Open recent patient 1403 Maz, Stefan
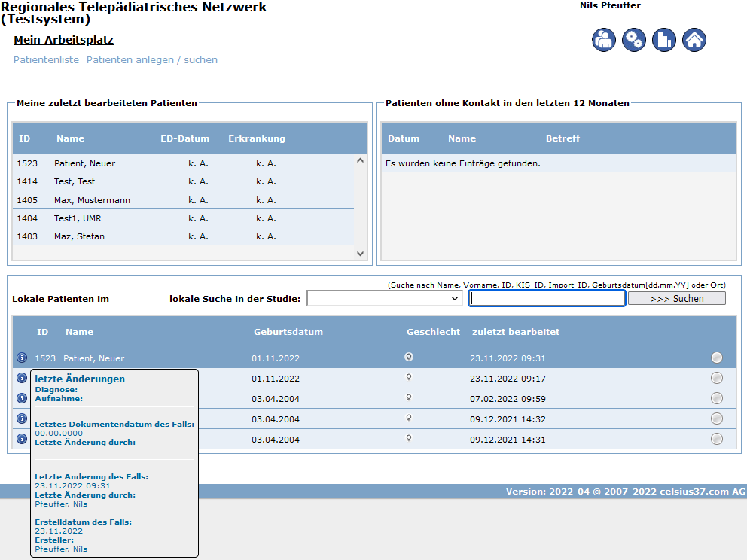The height and width of the screenshot is (560, 747). pos(183,236)
